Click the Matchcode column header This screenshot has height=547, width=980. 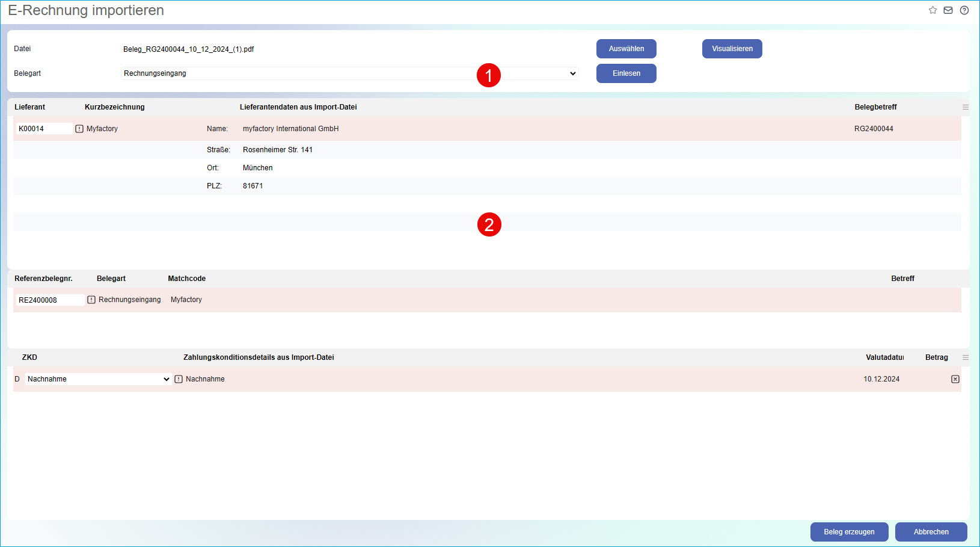187,279
